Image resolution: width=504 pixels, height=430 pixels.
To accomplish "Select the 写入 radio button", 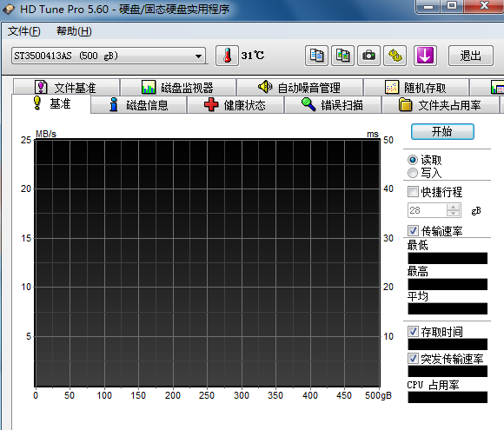I will (413, 173).
